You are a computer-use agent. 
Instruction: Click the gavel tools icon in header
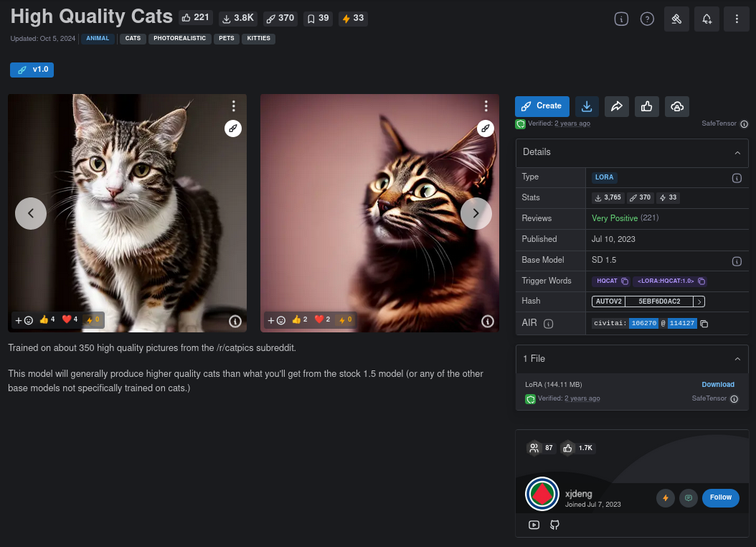[x=676, y=19]
